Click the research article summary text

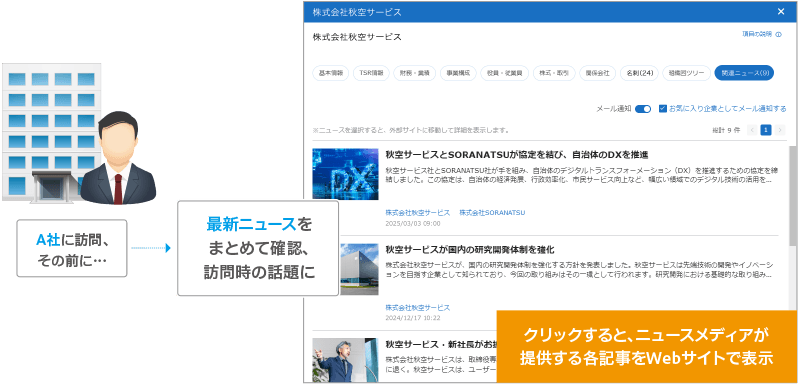(580, 270)
